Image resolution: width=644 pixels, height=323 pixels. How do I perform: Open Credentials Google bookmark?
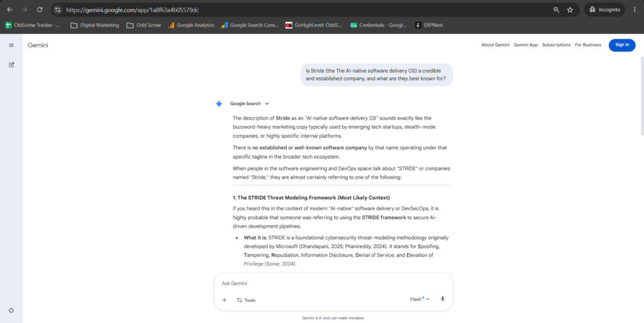click(x=378, y=25)
